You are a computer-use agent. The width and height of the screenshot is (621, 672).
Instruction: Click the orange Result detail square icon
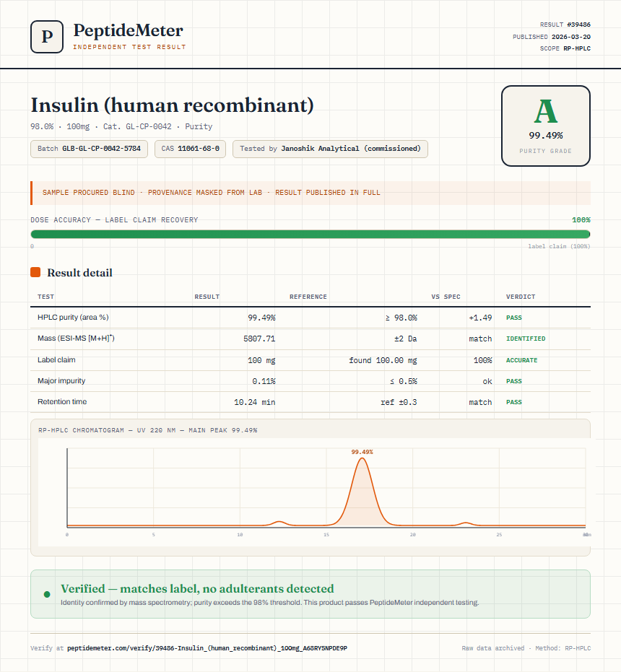click(35, 272)
